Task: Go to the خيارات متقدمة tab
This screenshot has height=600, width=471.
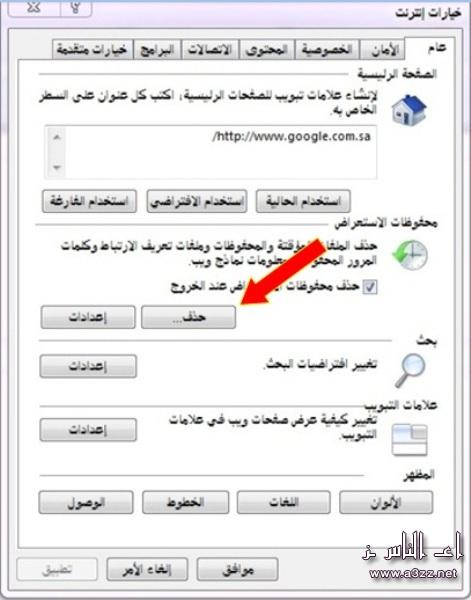Action: [93, 50]
